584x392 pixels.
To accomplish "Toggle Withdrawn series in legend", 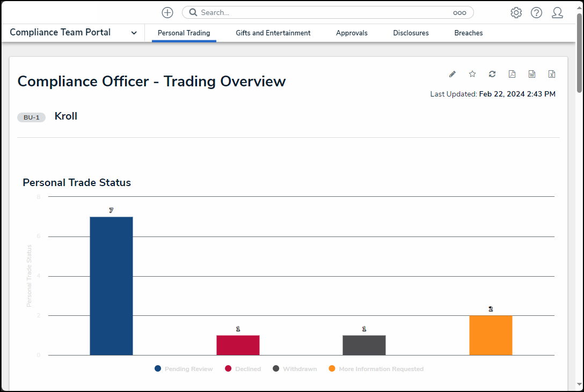I will (x=294, y=369).
